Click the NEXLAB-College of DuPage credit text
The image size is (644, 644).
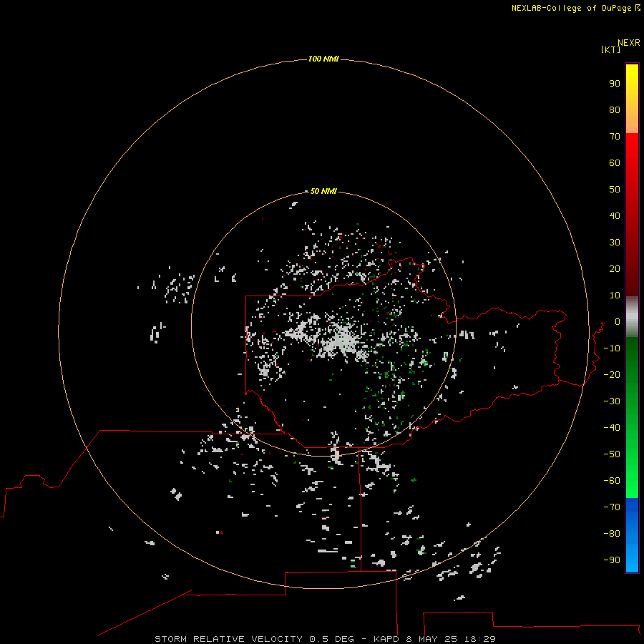click(x=571, y=8)
